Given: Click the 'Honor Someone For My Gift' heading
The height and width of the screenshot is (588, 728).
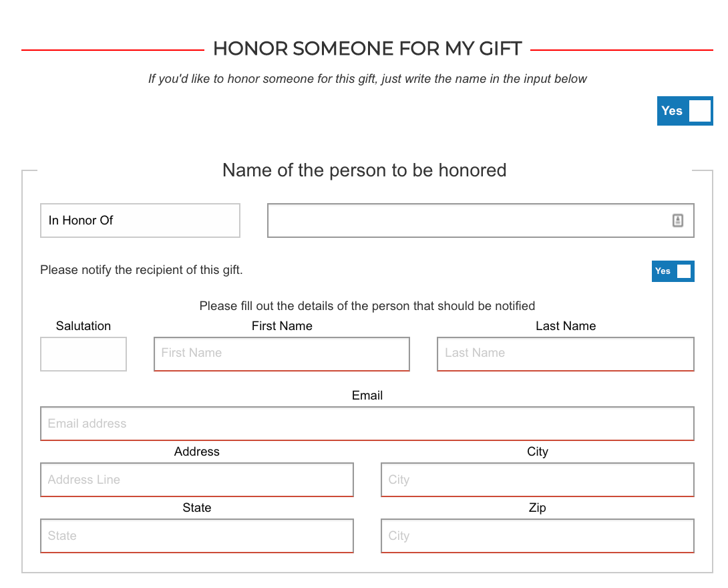Looking at the screenshot, I should point(367,49).
